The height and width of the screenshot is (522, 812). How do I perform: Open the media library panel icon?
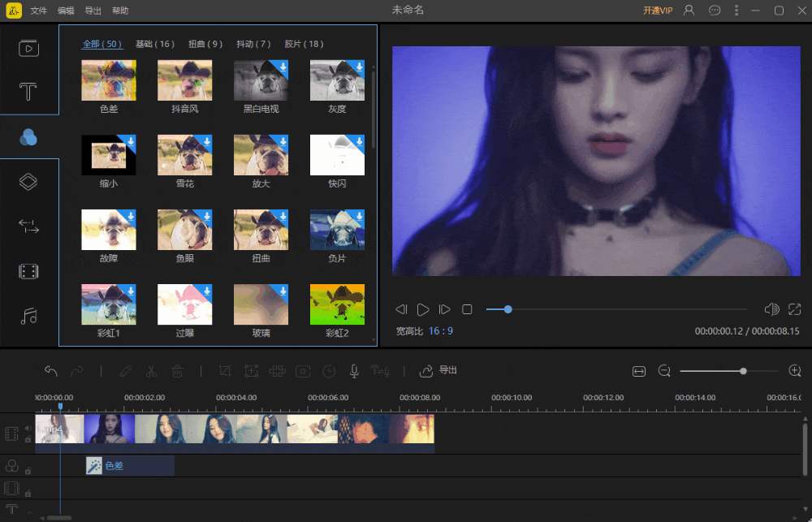29,48
